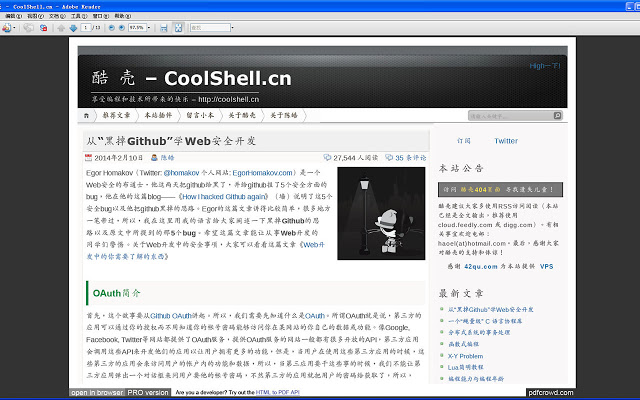Click the magnifier search icon
The width and height of the screenshot is (640, 400).
pyautogui.click(x=558, y=116)
